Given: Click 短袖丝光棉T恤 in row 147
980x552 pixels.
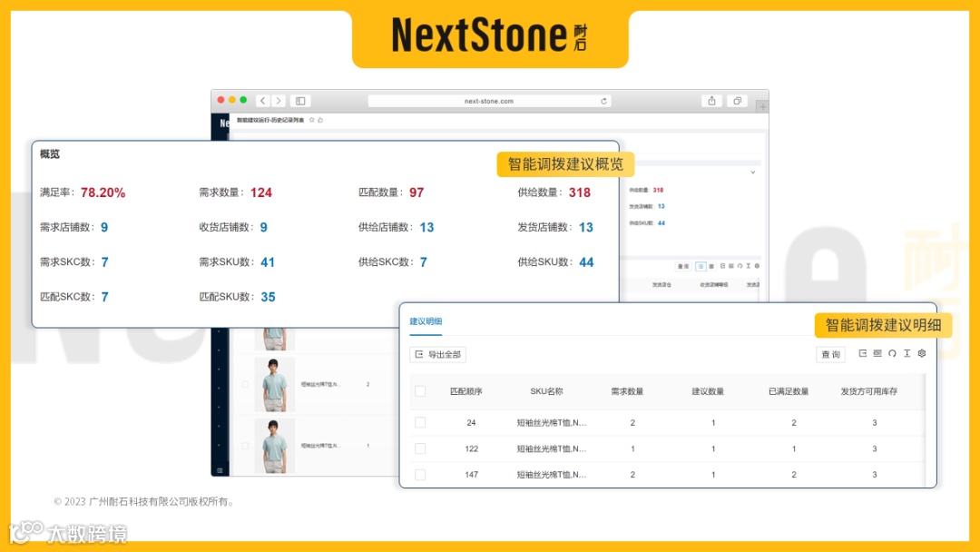Looking at the screenshot, I should click(x=552, y=475).
